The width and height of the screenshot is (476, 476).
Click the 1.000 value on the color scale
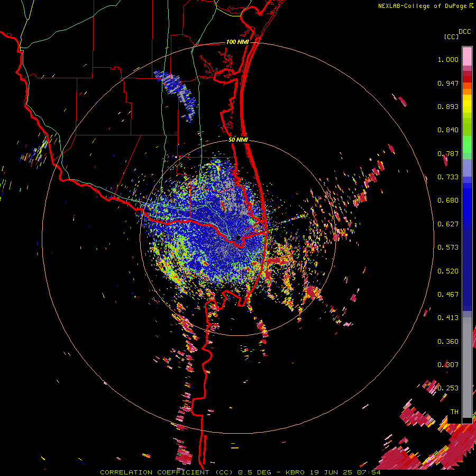[x=448, y=59]
